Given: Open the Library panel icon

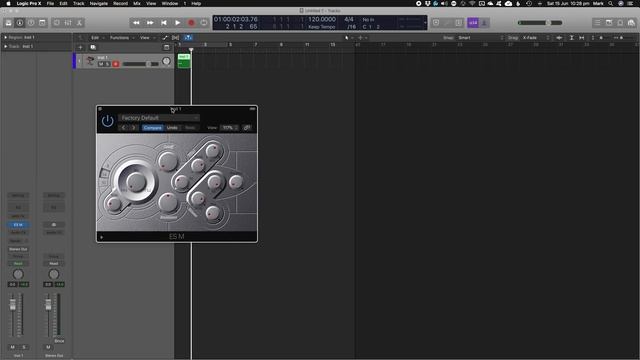Looking at the screenshot, I should coord(8,23).
